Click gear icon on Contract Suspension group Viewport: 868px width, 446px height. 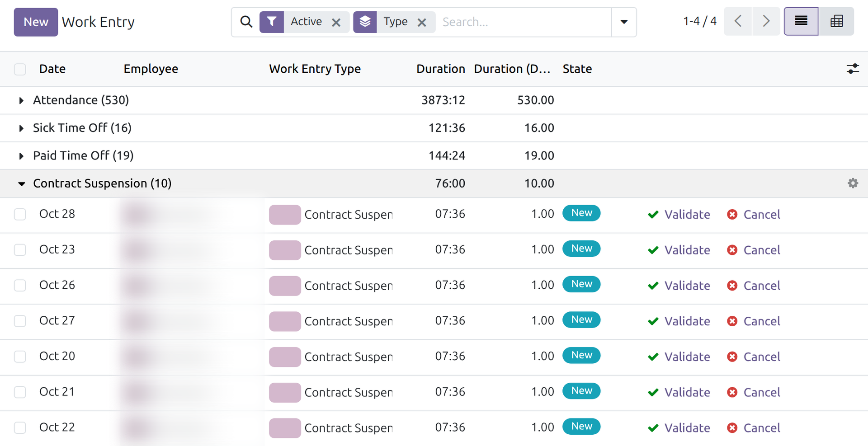(853, 183)
